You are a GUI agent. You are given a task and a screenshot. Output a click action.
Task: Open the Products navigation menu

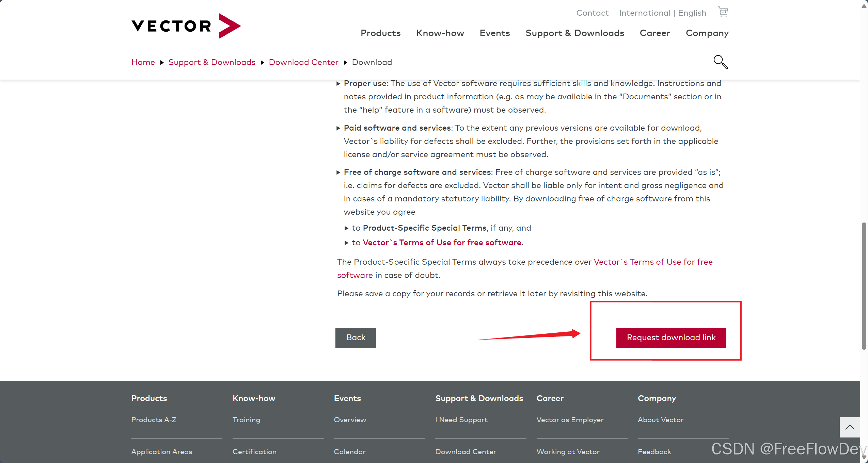[380, 33]
